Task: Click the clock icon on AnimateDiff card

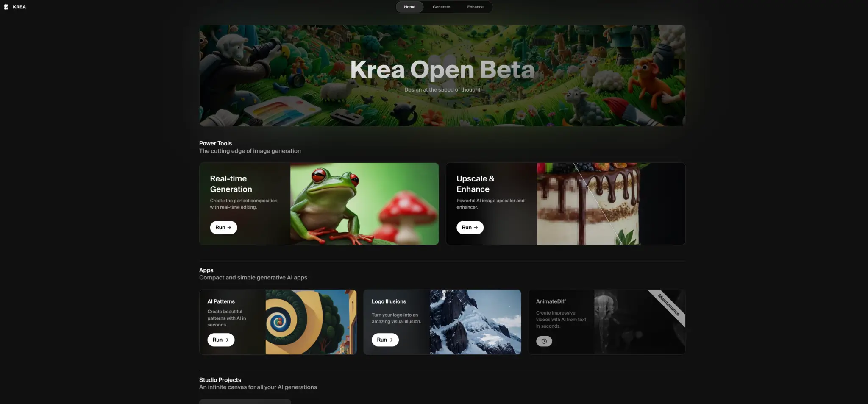Action: pos(544,341)
